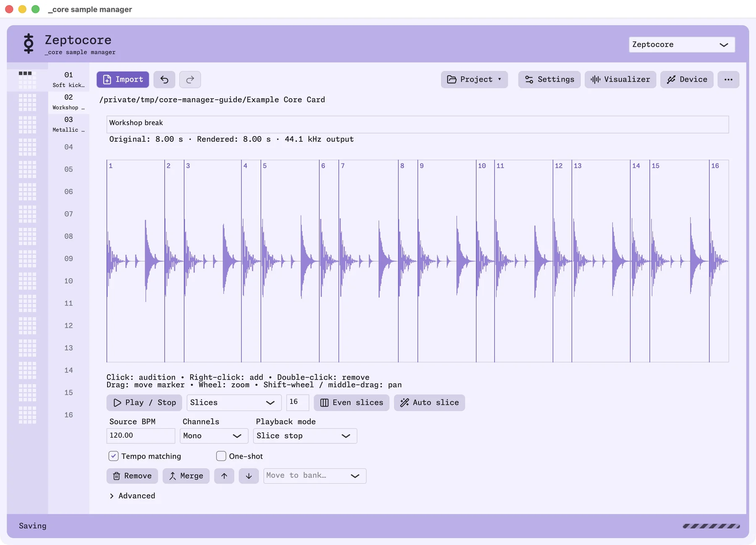Move sample up with arrow
This screenshot has width=756, height=545.
(x=224, y=476)
